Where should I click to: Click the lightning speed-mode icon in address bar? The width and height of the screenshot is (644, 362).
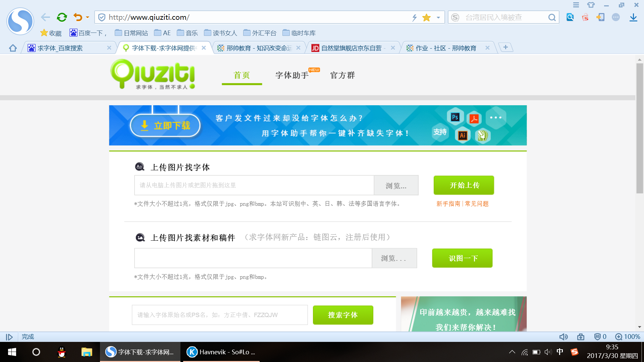click(415, 17)
